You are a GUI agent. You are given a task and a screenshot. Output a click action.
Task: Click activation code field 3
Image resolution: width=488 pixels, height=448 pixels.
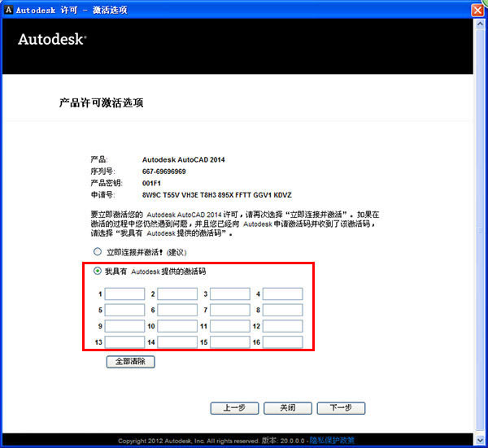coord(229,294)
